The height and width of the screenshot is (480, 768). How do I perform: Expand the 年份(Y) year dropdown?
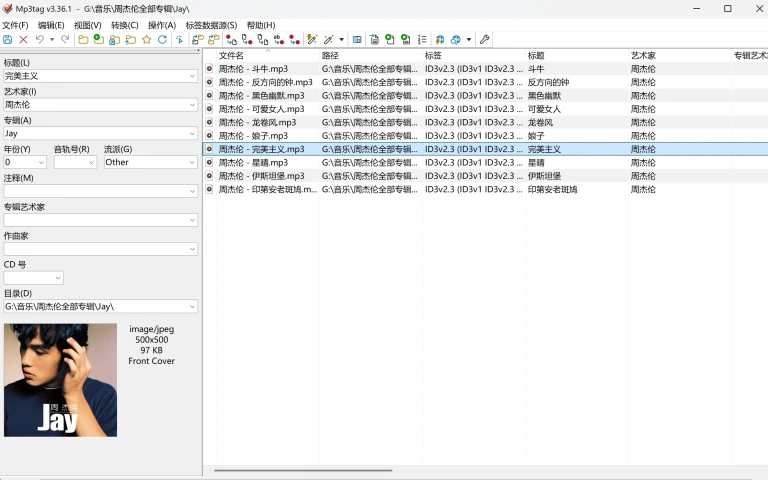41,162
